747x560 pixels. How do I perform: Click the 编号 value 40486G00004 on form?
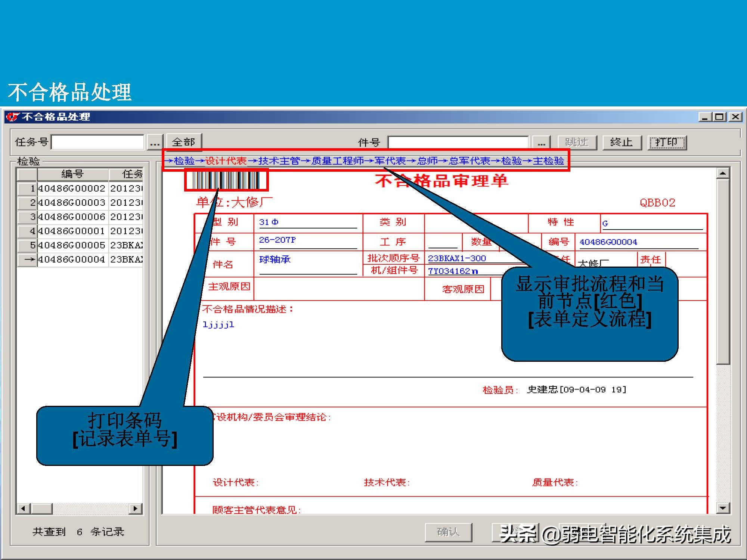608,242
